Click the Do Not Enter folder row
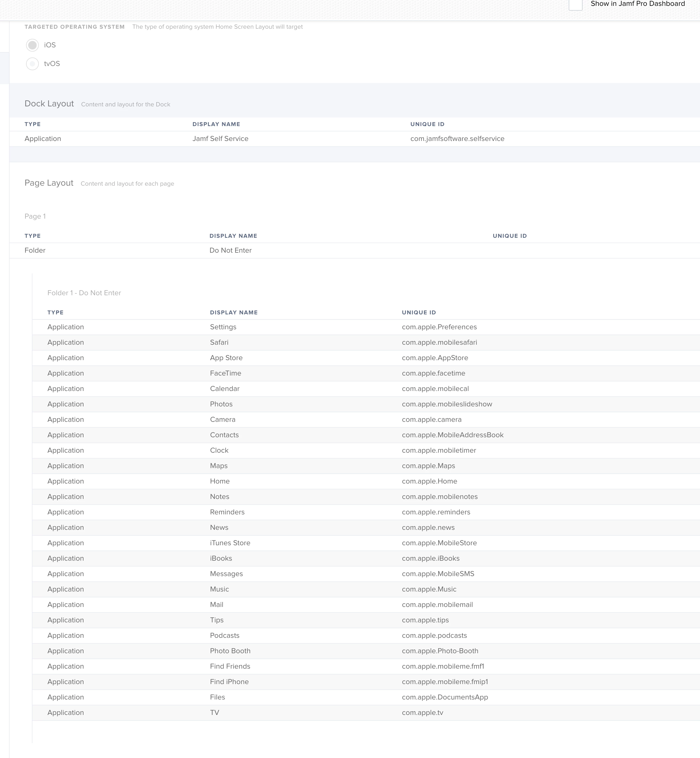Screen dimensions: 700x758 (355, 251)
